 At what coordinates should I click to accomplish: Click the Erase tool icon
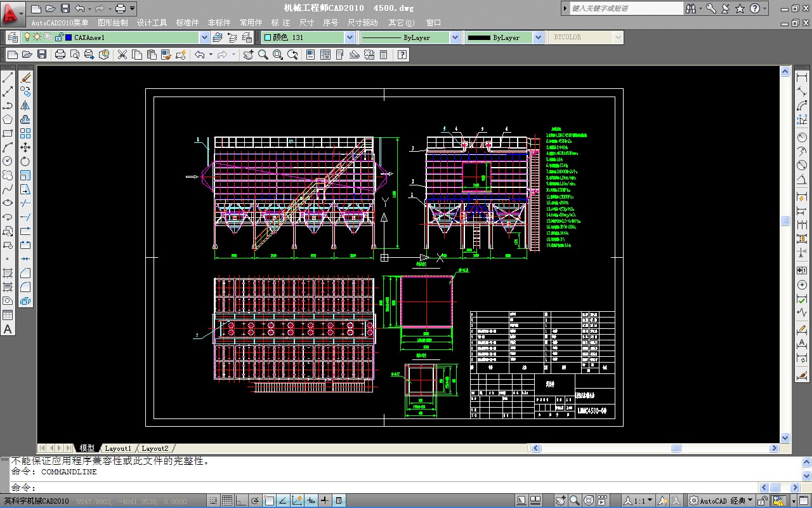click(25, 77)
